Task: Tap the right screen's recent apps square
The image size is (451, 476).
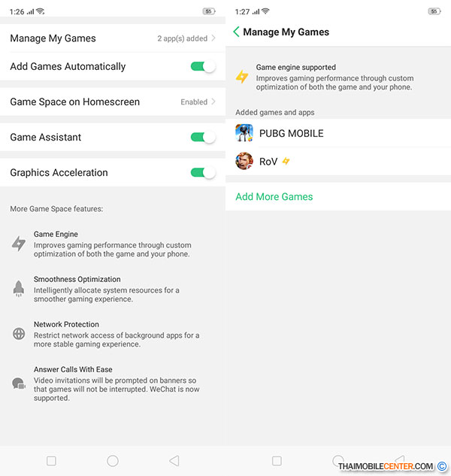Action: click(277, 461)
